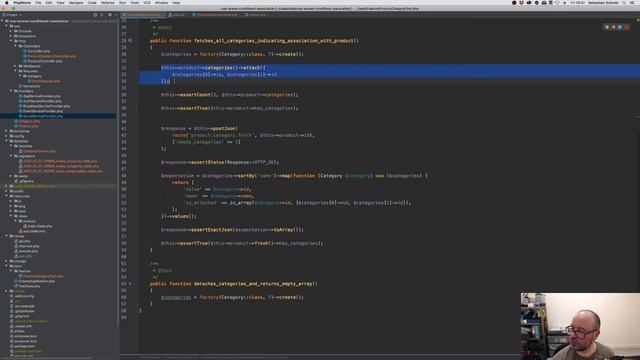Collapse the routes folder
Viewport: 640px width, 360px height.
tap(7, 236)
